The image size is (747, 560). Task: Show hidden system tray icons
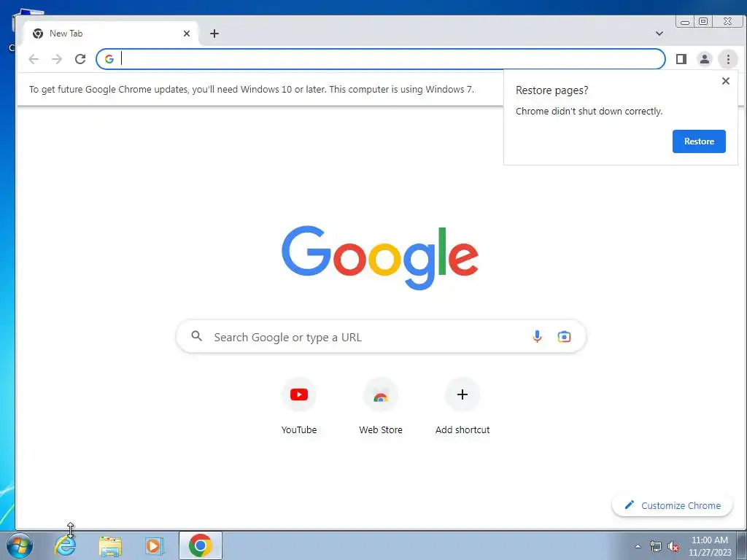click(x=638, y=546)
